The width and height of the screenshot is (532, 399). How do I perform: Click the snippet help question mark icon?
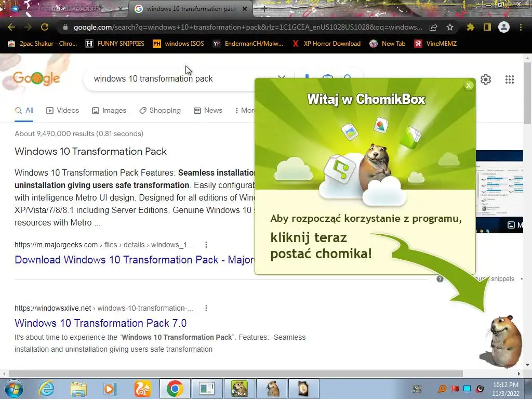coord(440,279)
